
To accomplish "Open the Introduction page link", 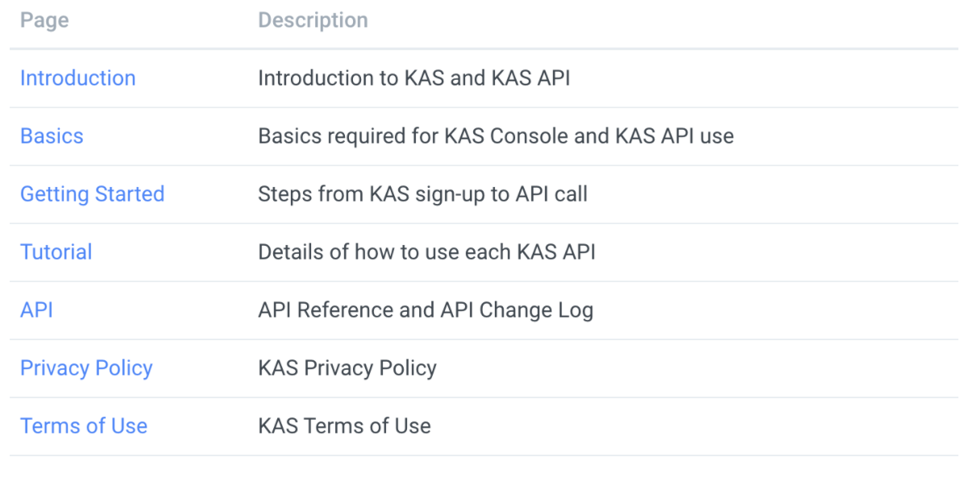I will tap(77, 78).
